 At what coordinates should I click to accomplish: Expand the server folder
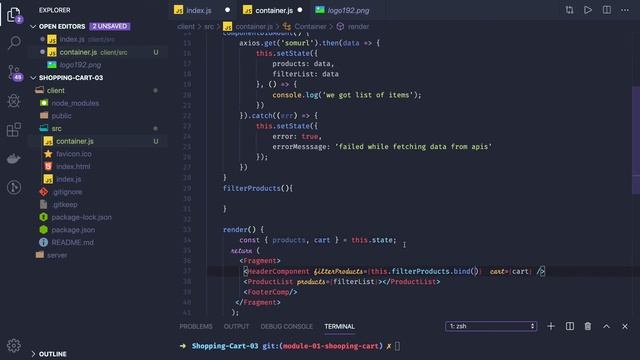coord(98,255)
